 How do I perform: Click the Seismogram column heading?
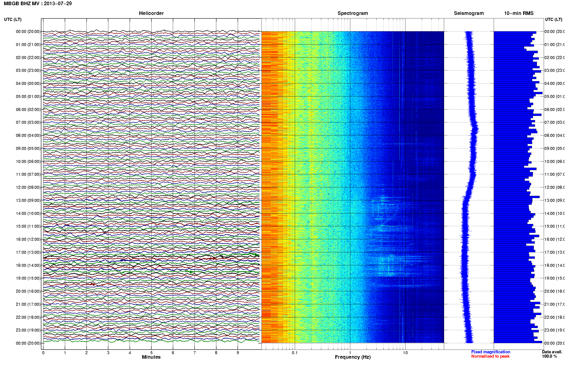[x=469, y=13]
